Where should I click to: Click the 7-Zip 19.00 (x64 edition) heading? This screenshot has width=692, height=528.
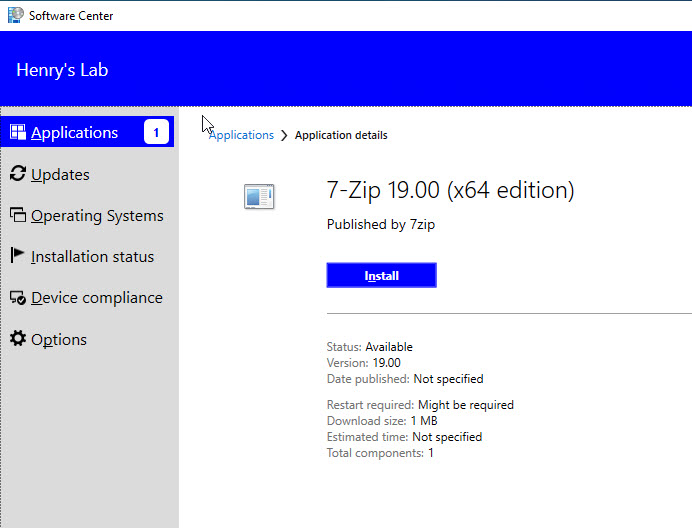pos(450,190)
